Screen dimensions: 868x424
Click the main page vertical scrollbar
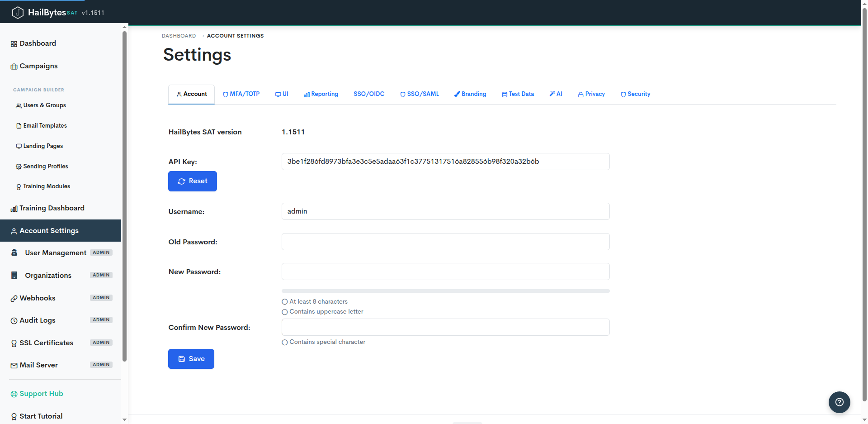[x=864, y=204]
